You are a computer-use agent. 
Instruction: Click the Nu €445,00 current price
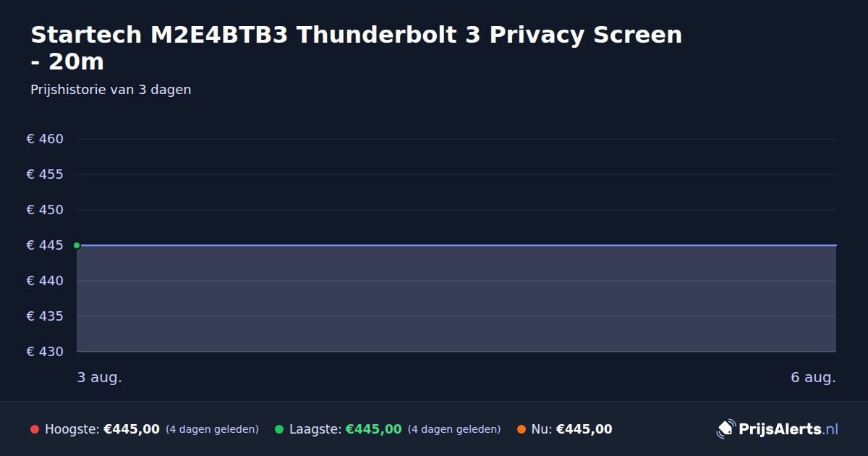(x=584, y=429)
